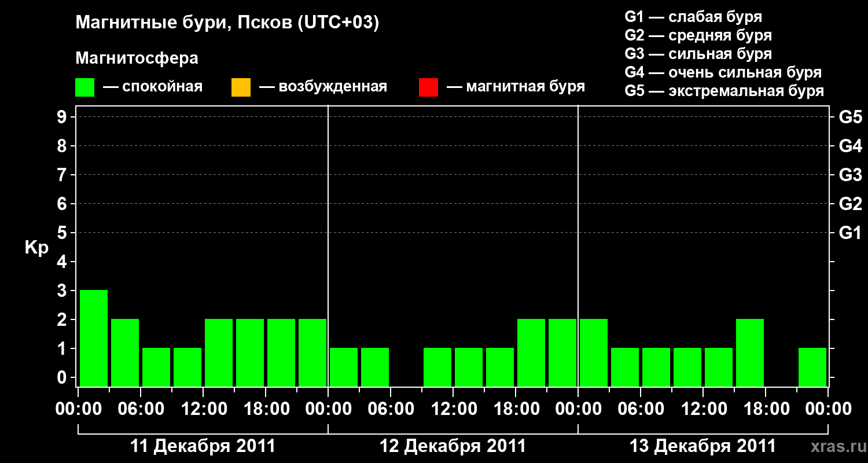Click the 'Магнитосфера' heading
The height and width of the screenshot is (463, 868).
[x=137, y=58]
